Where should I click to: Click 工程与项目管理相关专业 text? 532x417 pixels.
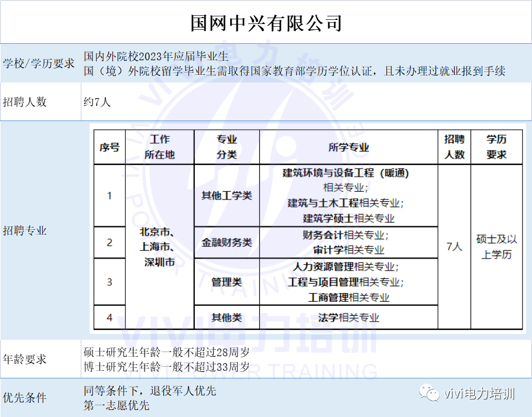click(346, 282)
